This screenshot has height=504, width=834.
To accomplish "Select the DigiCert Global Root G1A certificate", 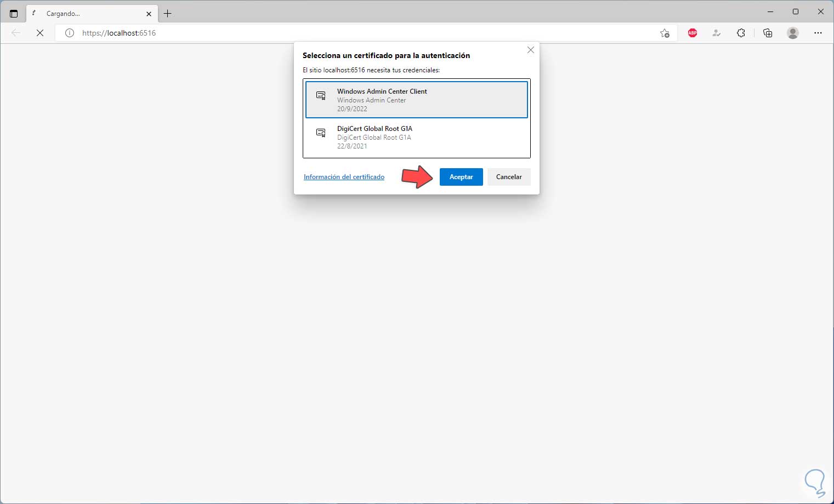I will (x=417, y=137).
